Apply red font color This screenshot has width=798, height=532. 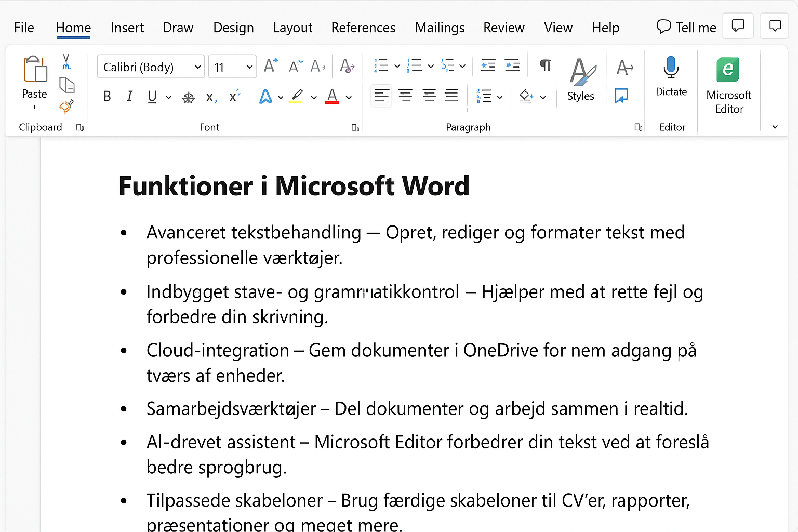pos(332,97)
